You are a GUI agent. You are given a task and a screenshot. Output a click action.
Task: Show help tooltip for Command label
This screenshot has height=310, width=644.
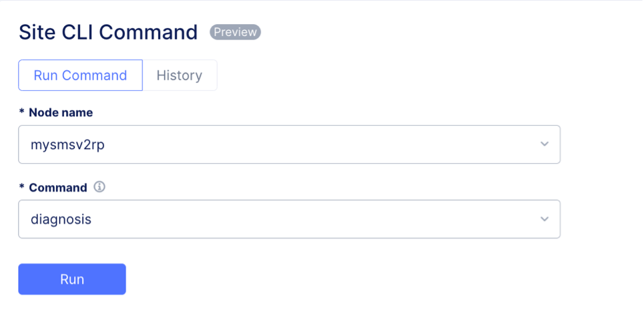(99, 187)
